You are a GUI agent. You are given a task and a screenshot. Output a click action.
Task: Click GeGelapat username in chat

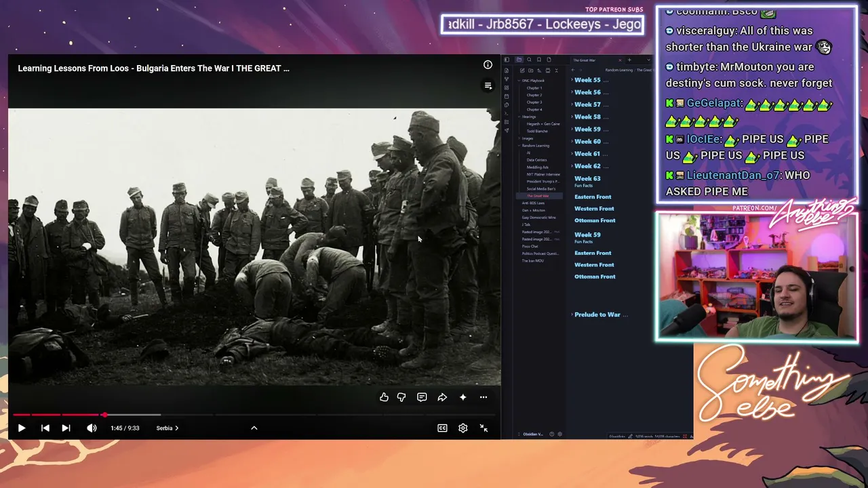pyautogui.click(x=712, y=104)
